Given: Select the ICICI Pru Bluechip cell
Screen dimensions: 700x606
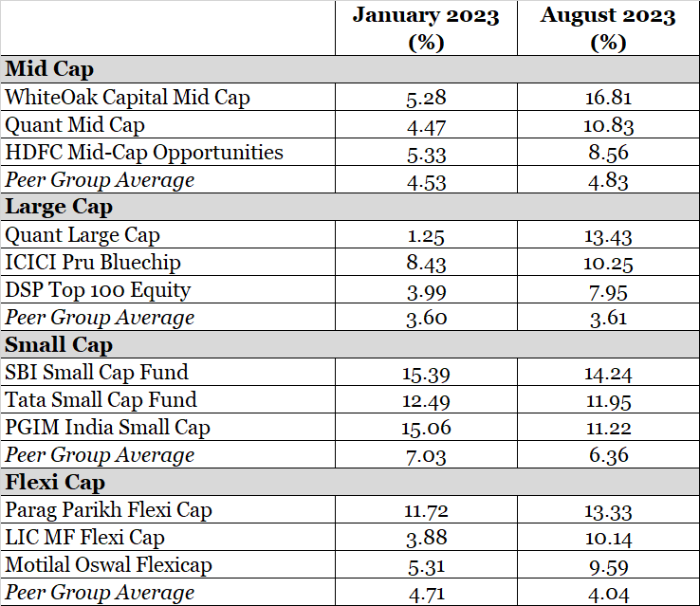Looking at the screenshot, I should tap(93, 262).
